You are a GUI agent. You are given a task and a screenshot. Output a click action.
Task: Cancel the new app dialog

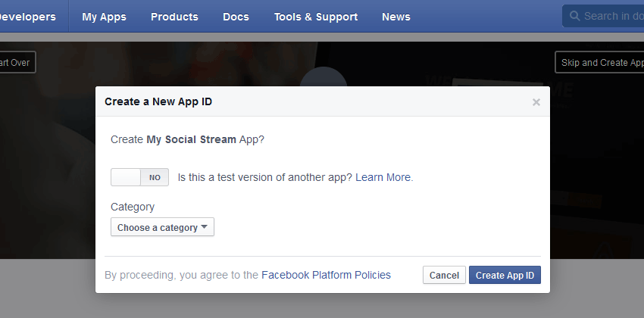[x=444, y=275]
